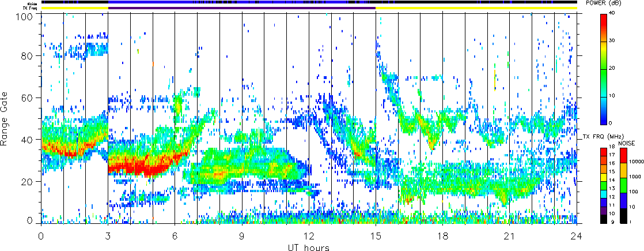Click the POWER rainbow color bar
This screenshot has height=251, width=644.
coord(604,69)
